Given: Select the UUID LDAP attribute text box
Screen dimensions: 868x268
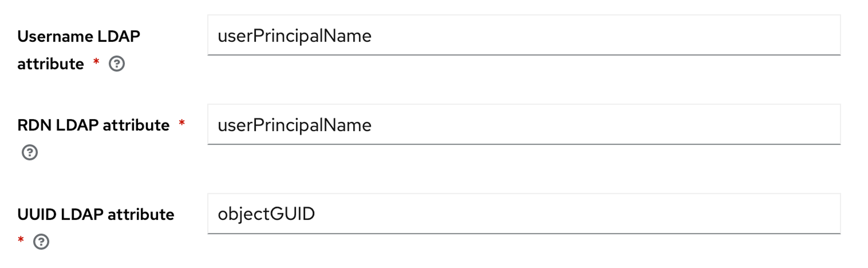Looking at the screenshot, I should click(x=524, y=214).
